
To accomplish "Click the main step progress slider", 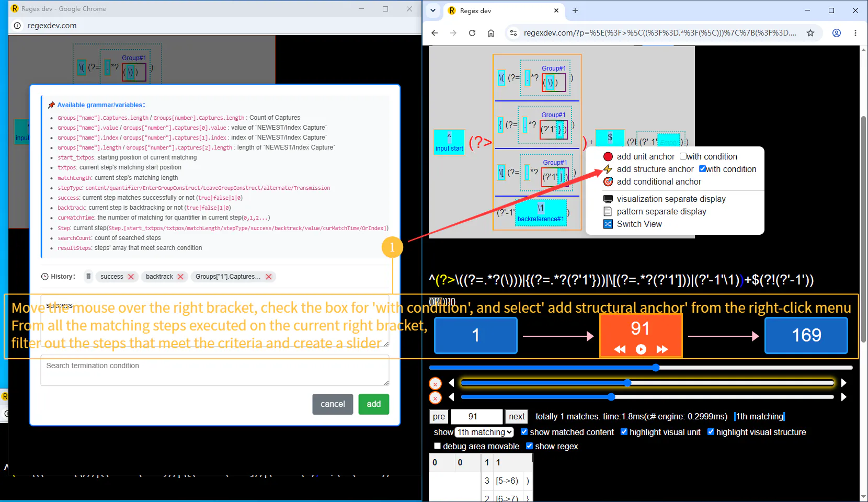I will pyautogui.click(x=641, y=368).
